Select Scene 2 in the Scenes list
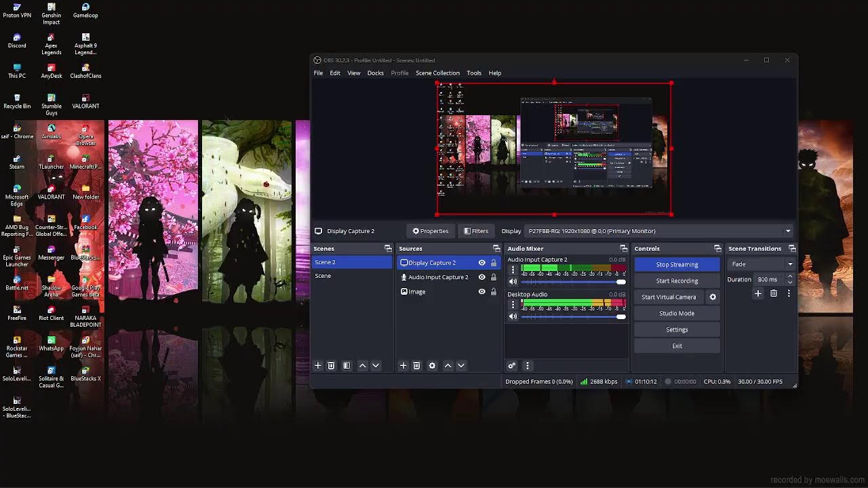 coord(352,262)
